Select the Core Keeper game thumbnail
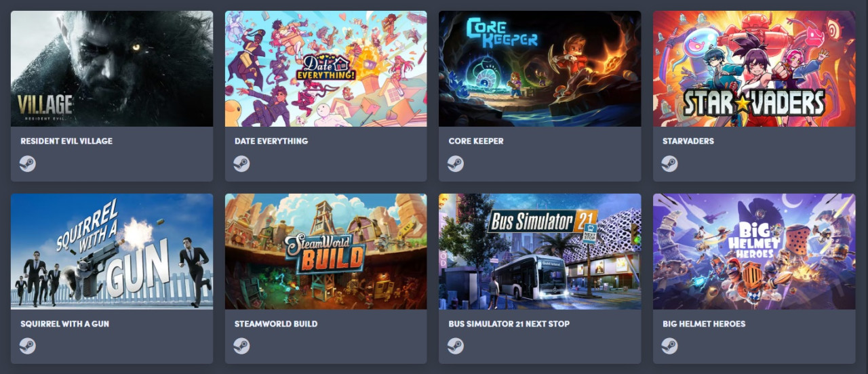The height and width of the screenshot is (374, 868). pyautogui.click(x=540, y=68)
